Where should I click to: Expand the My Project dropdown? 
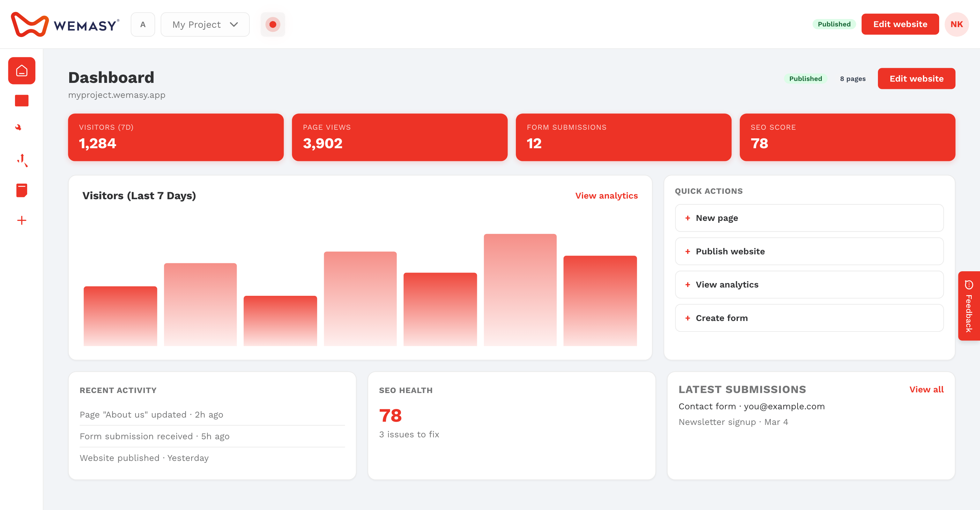(205, 24)
